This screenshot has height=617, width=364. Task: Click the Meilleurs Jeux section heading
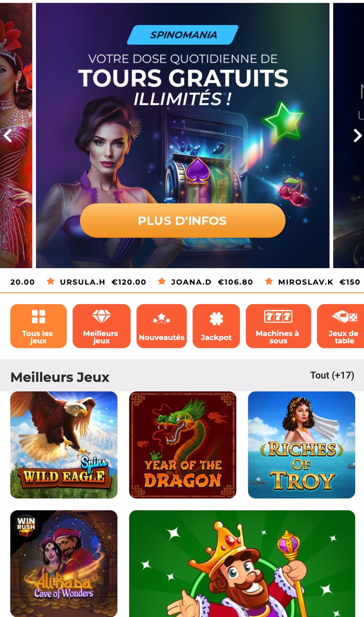click(x=60, y=377)
